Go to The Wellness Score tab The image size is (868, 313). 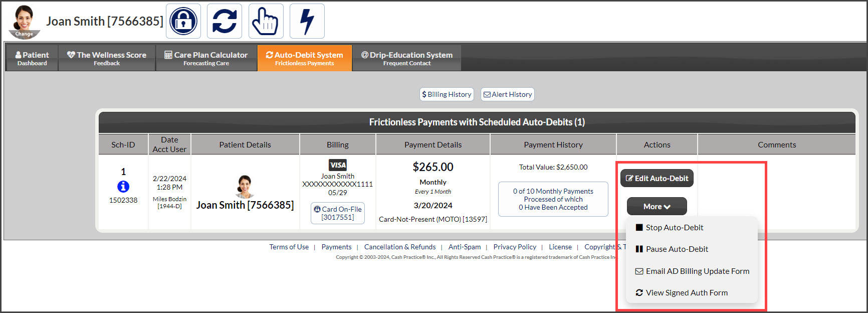coord(107,58)
